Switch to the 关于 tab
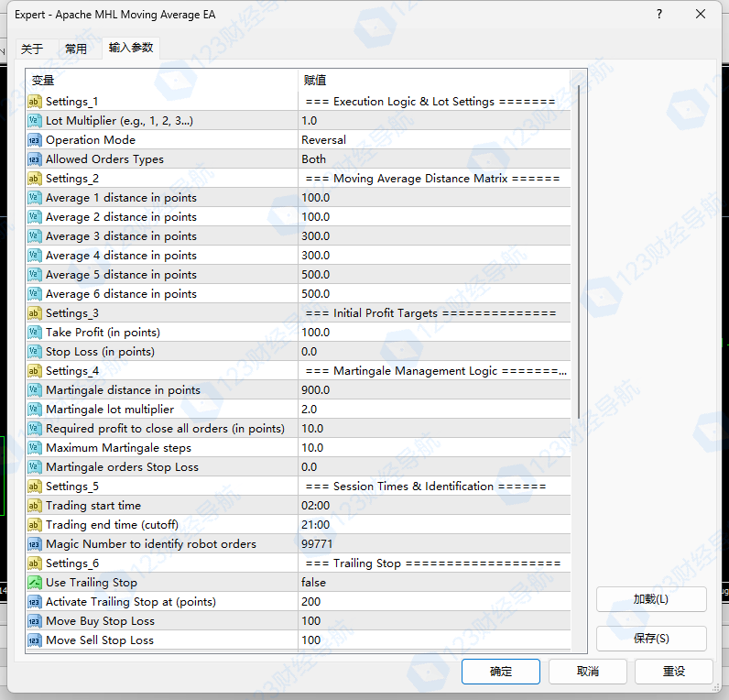The width and height of the screenshot is (729, 700). [32, 49]
